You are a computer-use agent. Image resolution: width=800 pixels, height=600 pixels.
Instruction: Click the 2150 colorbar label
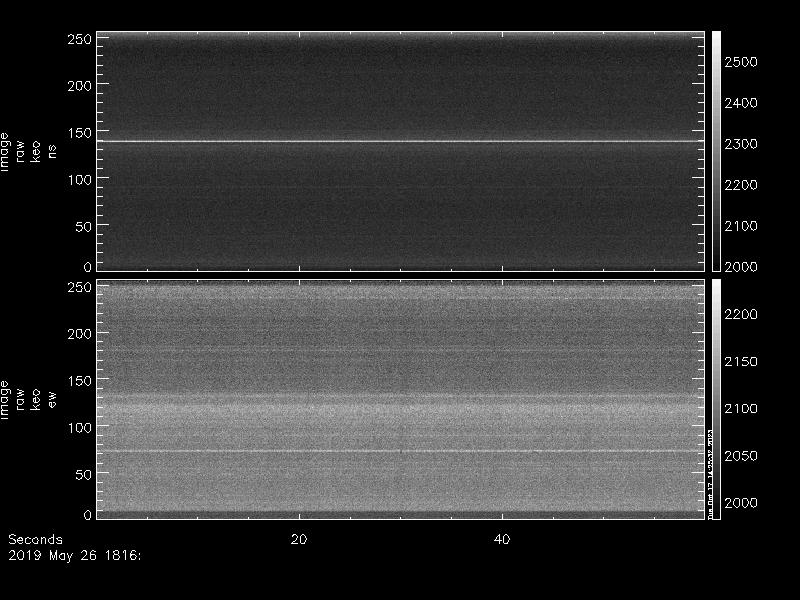pyautogui.click(x=741, y=361)
